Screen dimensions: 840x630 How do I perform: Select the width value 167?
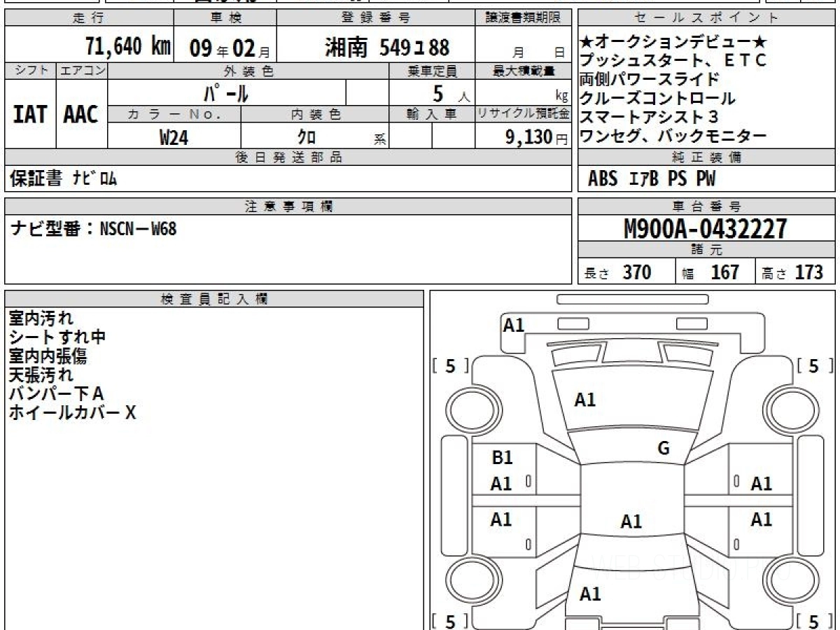point(725,272)
